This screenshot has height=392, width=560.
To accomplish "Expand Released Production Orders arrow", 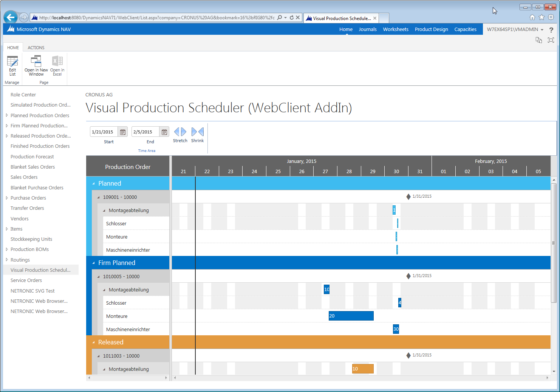I will click(7, 136).
